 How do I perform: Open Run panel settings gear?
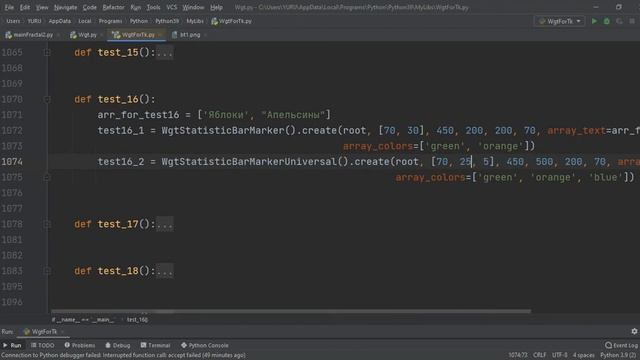coord(634,331)
